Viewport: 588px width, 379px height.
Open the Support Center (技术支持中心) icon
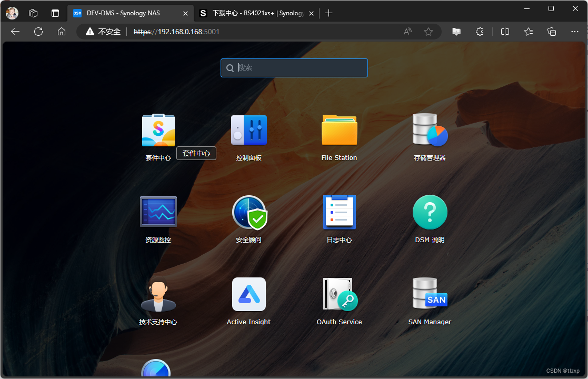[x=158, y=294]
